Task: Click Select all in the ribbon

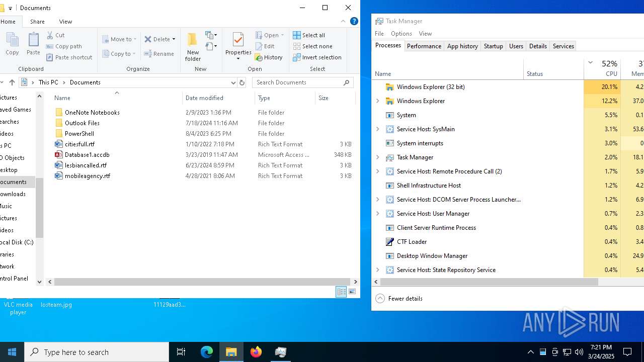Action: click(309, 35)
